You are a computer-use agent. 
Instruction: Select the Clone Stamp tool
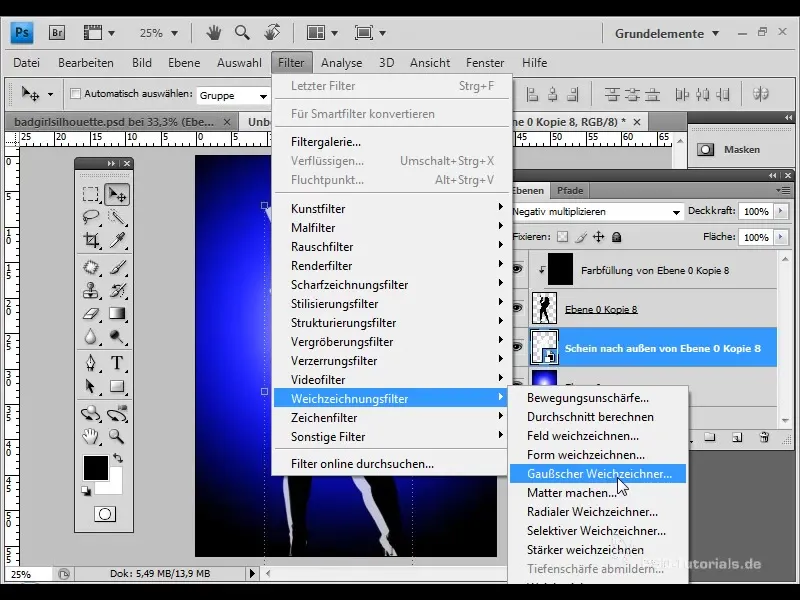coord(91,290)
